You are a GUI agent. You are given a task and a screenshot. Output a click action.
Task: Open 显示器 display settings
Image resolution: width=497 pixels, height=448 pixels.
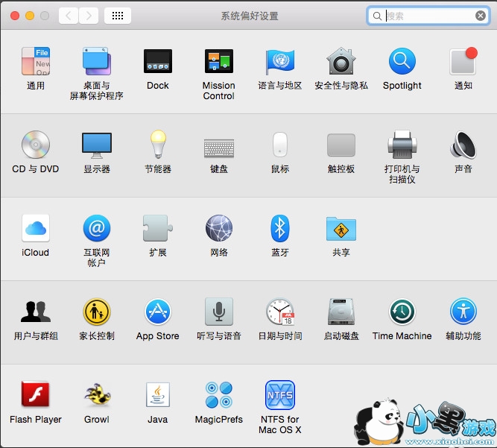pos(96,145)
